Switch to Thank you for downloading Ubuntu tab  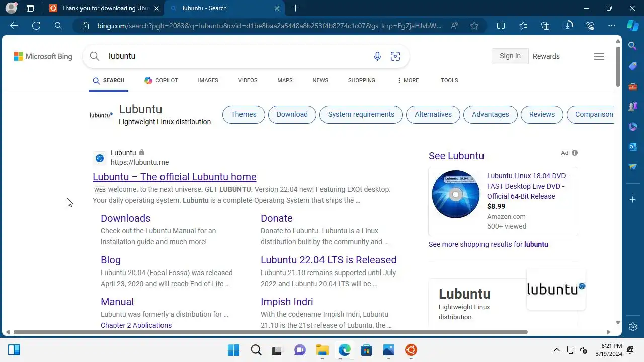(x=104, y=8)
